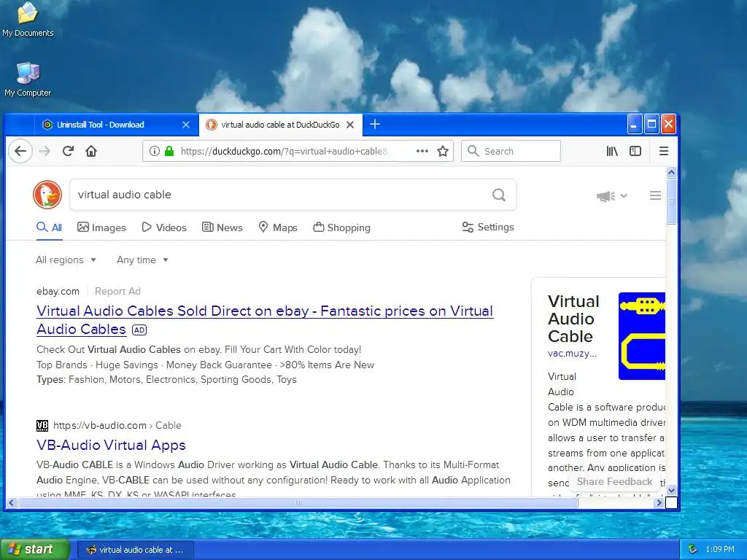
Task: Open vac.muzy... link in info box
Action: click(x=572, y=354)
